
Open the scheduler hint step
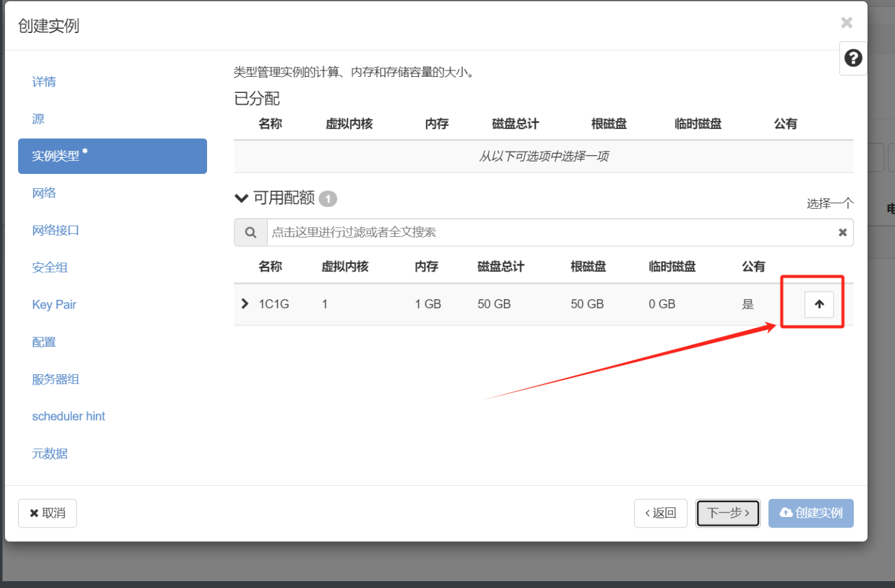(69, 417)
